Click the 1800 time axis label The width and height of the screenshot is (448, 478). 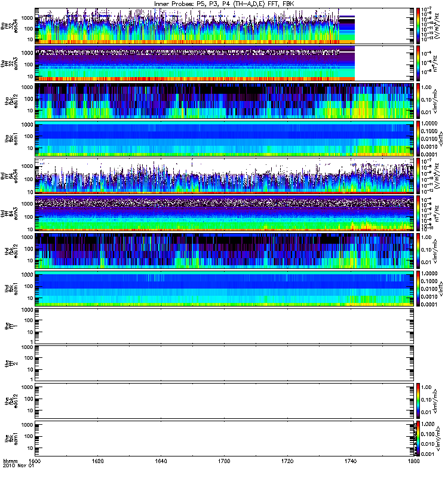pyautogui.click(x=413, y=461)
